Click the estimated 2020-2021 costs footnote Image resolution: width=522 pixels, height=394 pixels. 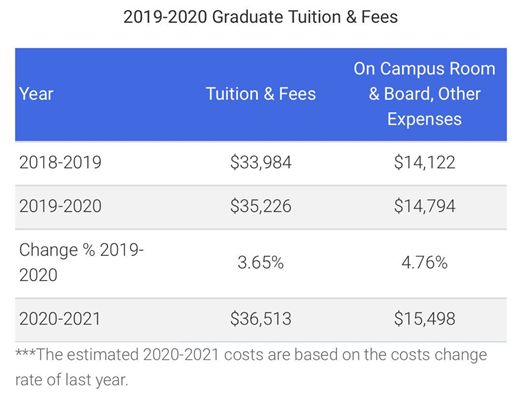251,367
